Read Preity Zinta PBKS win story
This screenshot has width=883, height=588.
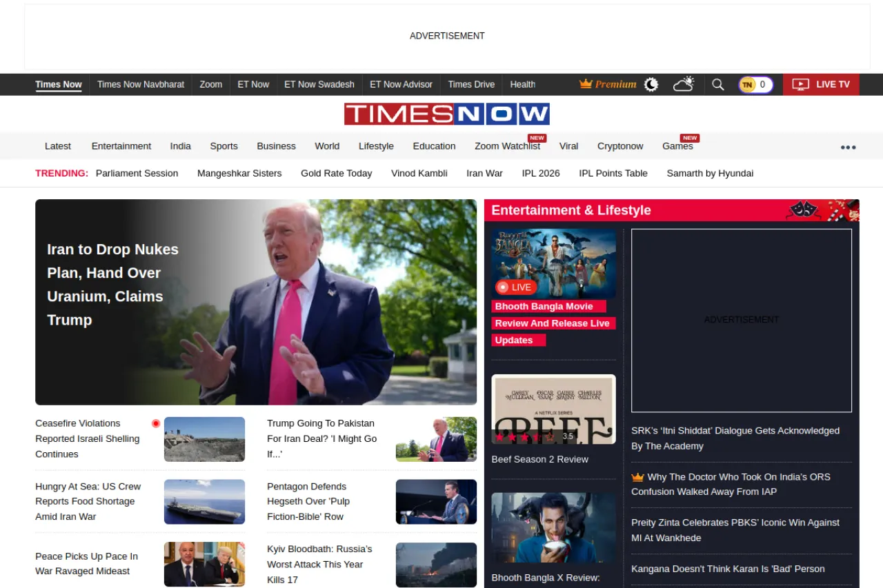(735, 530)
